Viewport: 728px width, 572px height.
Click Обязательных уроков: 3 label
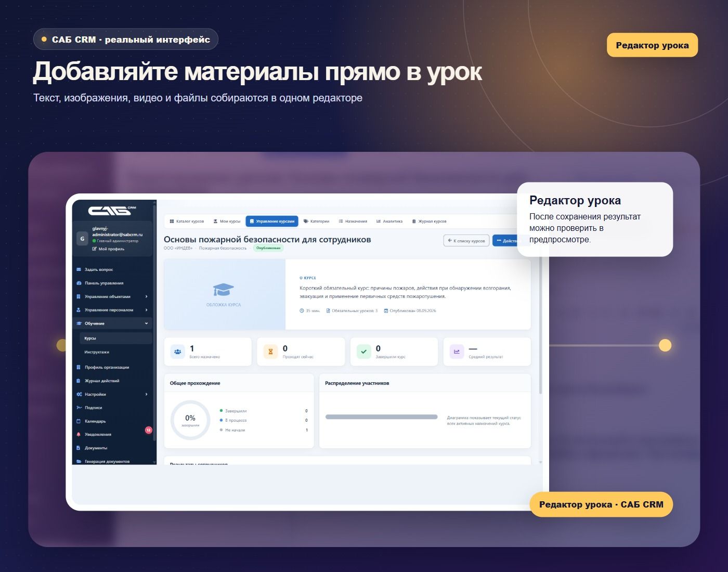coord(352,310)
